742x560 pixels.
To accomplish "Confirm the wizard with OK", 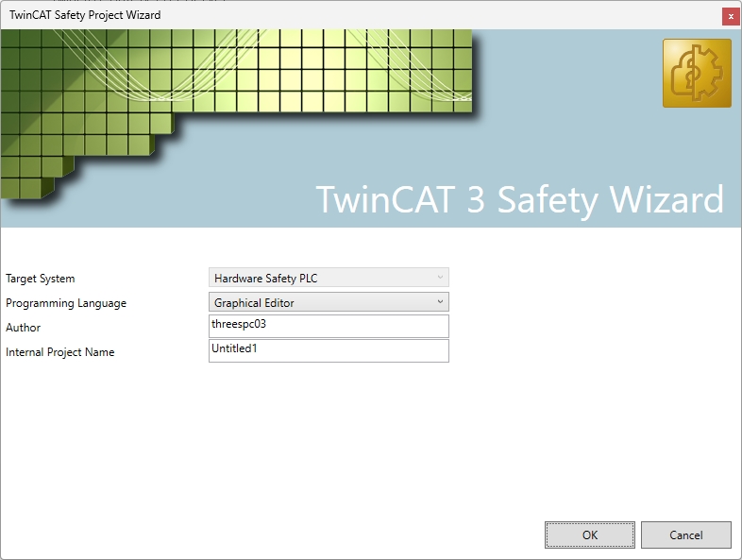I will click(x=590, y=535).
